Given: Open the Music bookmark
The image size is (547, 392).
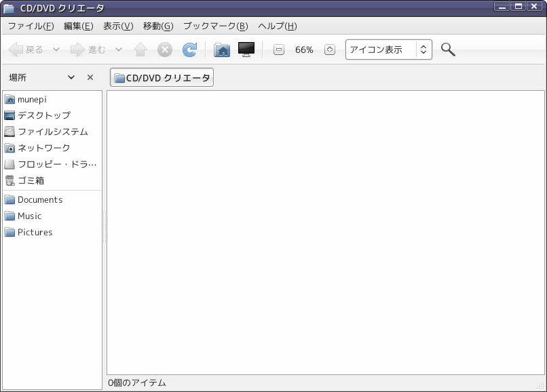Looking at the screenshot, I should point(52,216).
